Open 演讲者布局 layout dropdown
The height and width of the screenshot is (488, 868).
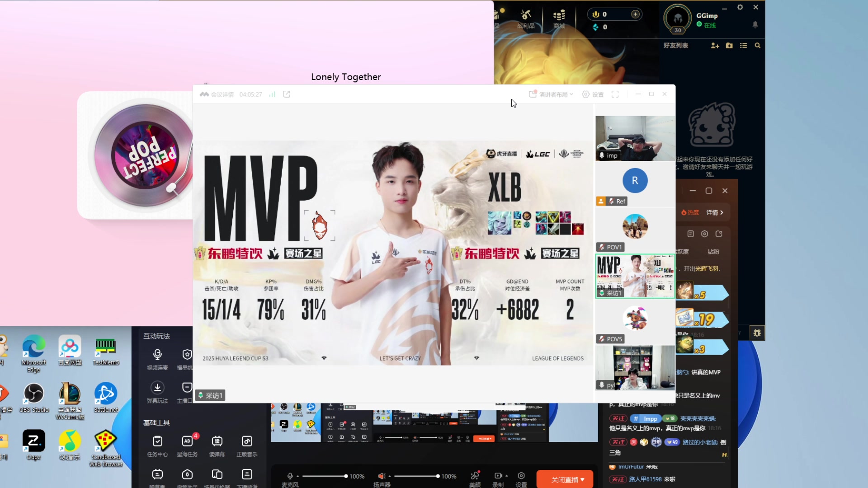pyautogui.click(x=551, y=94)
